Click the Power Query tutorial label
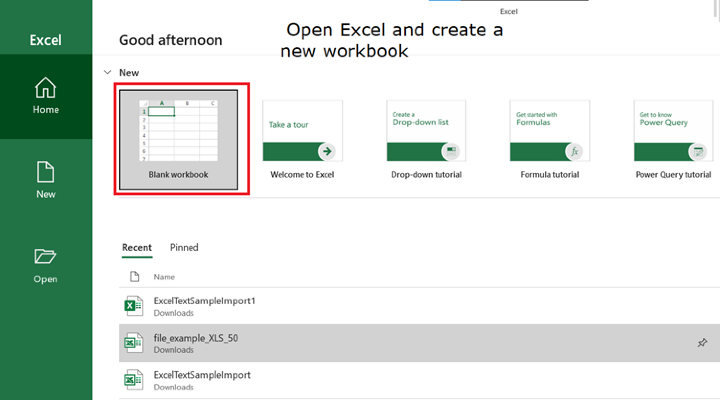Image resolution: width=720 pixels, height=400 pixels. tap(673, 175)
